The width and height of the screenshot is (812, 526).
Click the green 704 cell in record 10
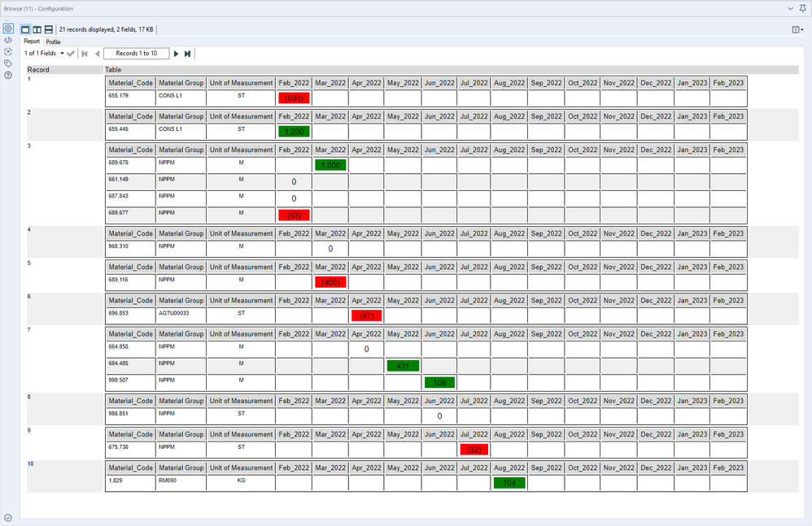pos(509,483)
